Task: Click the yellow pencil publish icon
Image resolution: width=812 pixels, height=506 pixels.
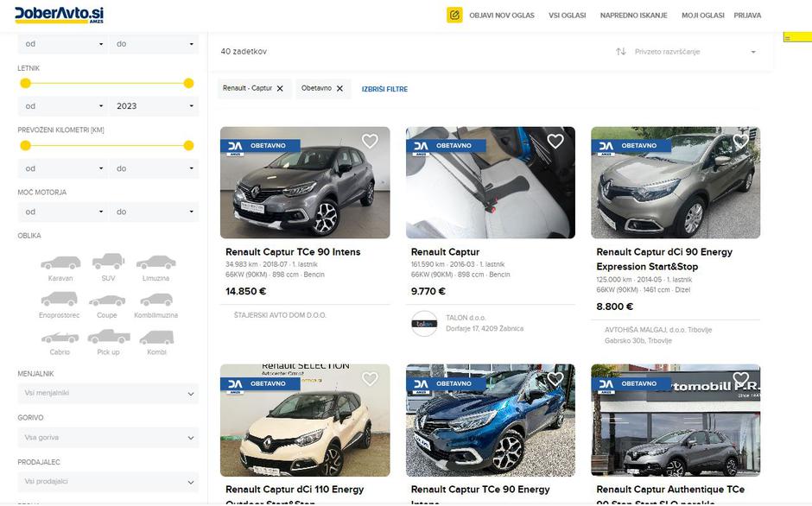Action: click(x=454, y=15)
